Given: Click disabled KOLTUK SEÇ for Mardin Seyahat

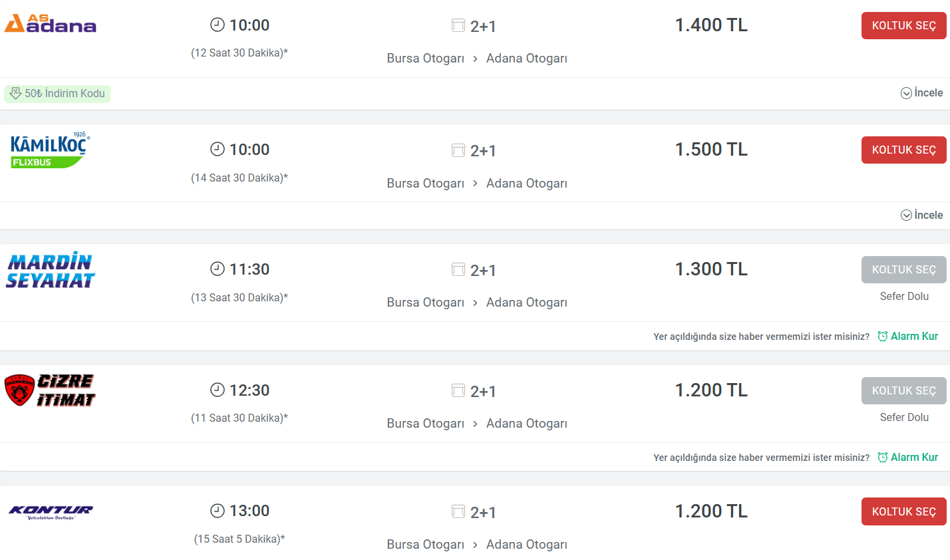Looking at the screenshot, I should pyautogui.click(x=903, y=269).
